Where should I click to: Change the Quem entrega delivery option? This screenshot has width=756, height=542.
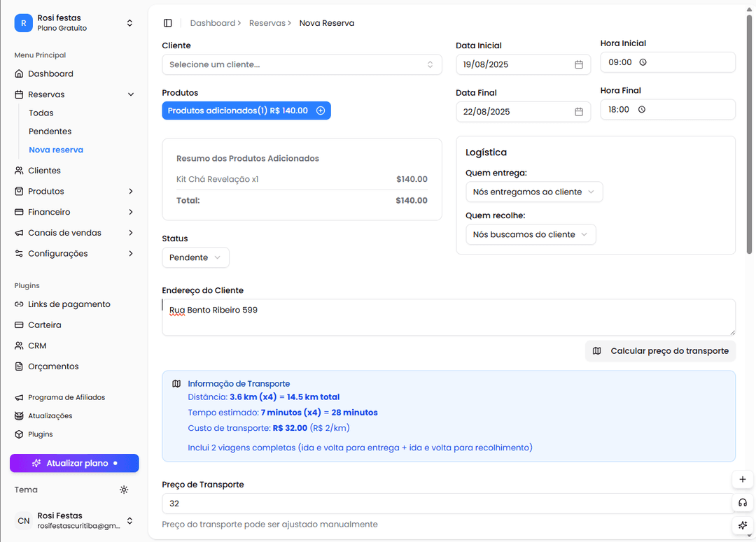coord(533,192)
